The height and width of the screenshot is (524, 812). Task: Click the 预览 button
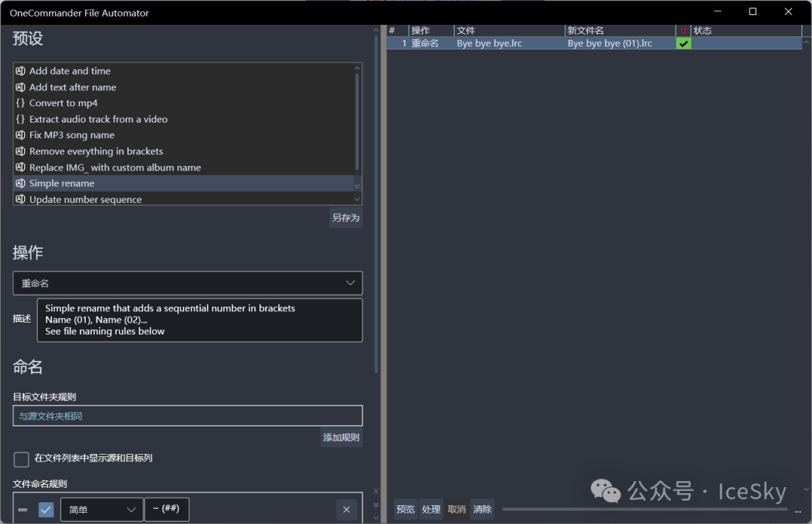[405, 509]
